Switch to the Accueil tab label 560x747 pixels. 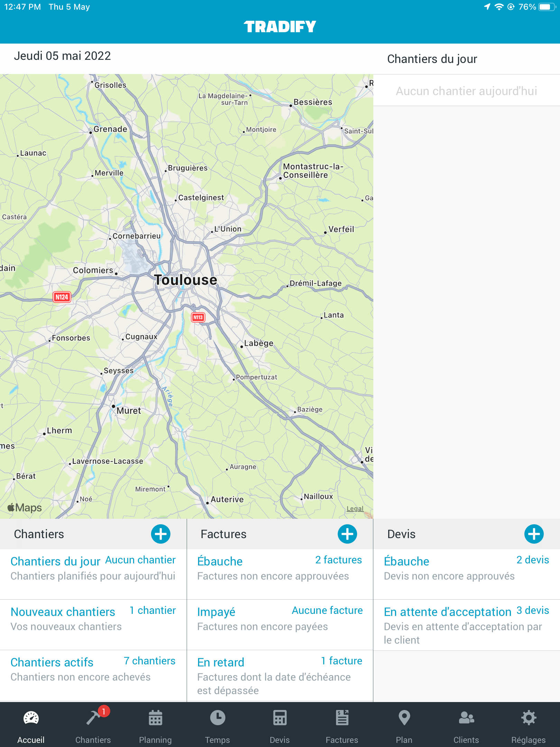31,740
